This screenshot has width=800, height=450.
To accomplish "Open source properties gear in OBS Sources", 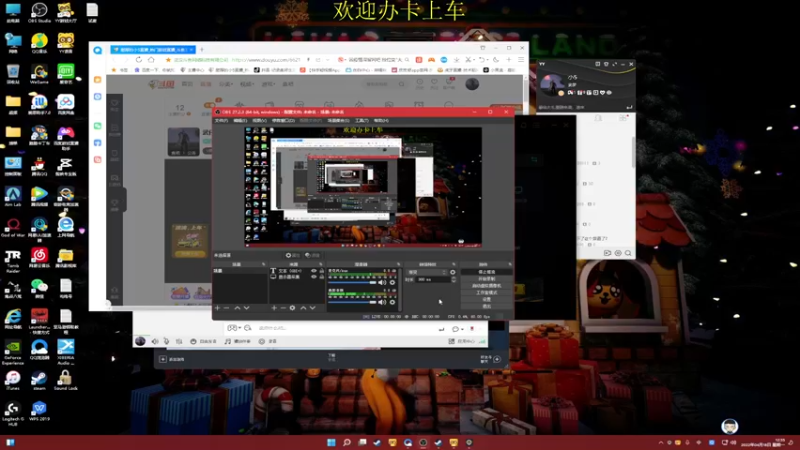I will point(292,308).
